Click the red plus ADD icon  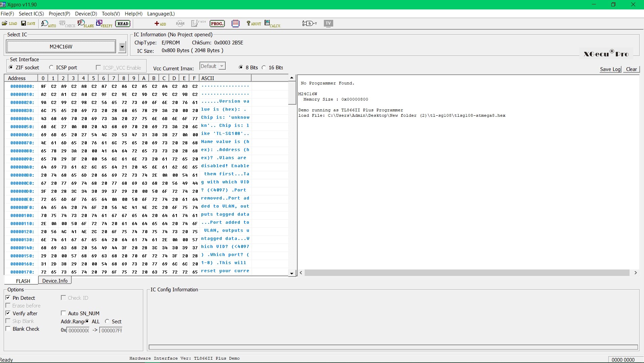(x=160, y=24)
